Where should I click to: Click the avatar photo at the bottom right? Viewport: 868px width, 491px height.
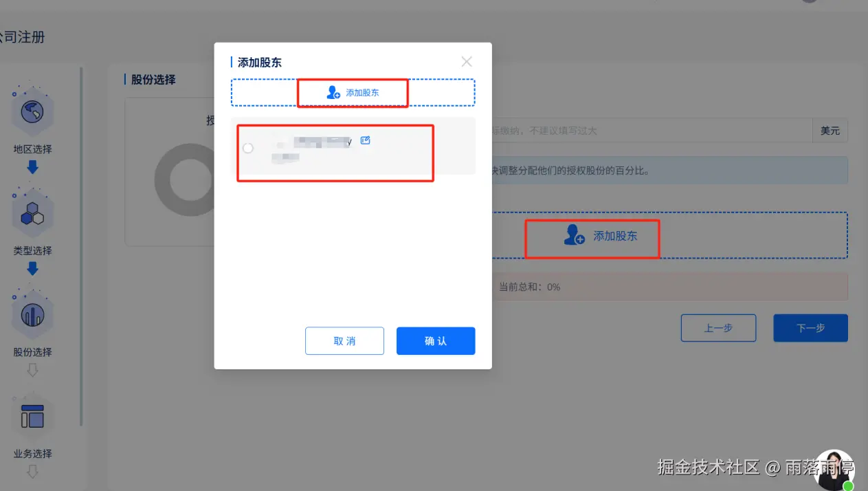pos(836,469)
